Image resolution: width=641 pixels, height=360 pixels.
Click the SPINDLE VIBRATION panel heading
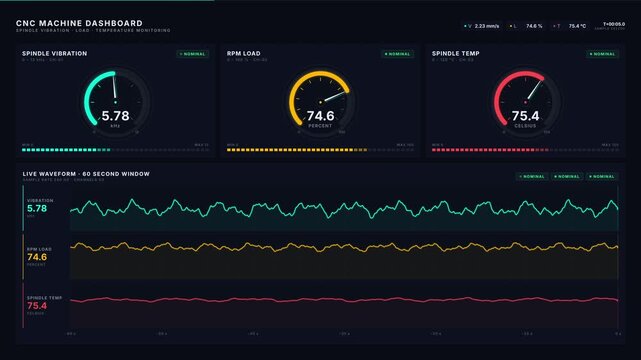pos(54,54)
